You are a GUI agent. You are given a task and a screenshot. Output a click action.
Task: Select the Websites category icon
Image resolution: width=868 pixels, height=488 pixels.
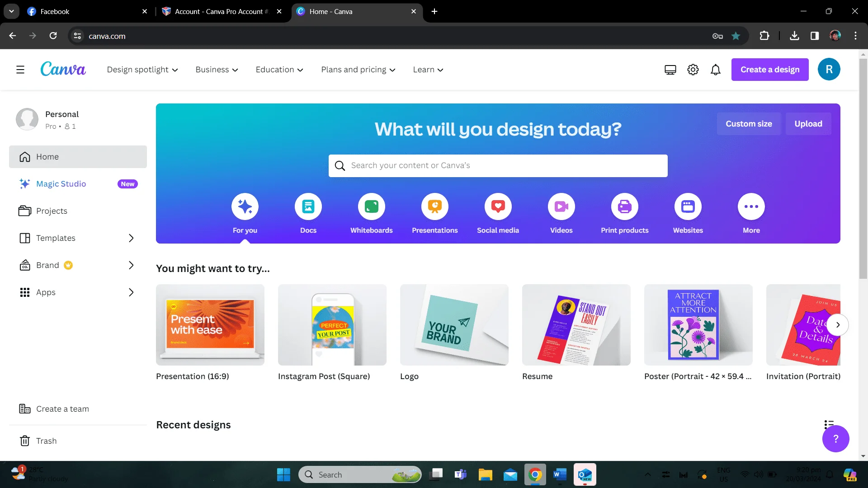688,206
